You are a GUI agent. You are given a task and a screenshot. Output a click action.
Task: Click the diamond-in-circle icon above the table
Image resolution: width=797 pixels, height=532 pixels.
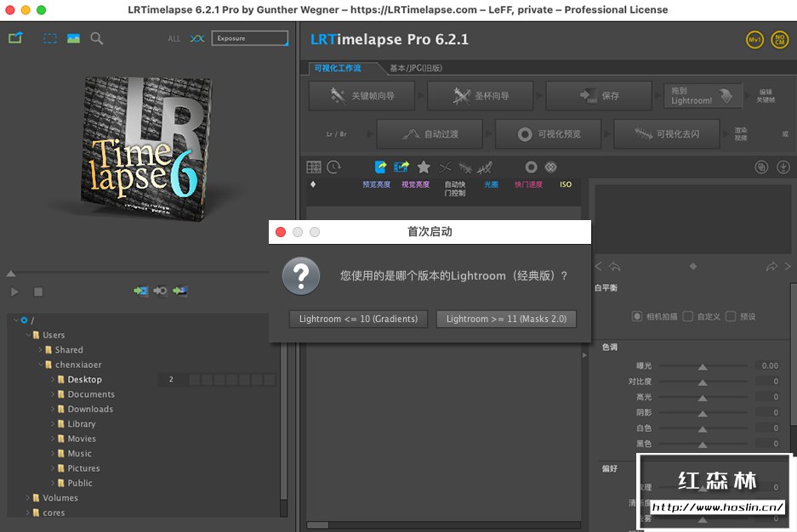point(551,167)
